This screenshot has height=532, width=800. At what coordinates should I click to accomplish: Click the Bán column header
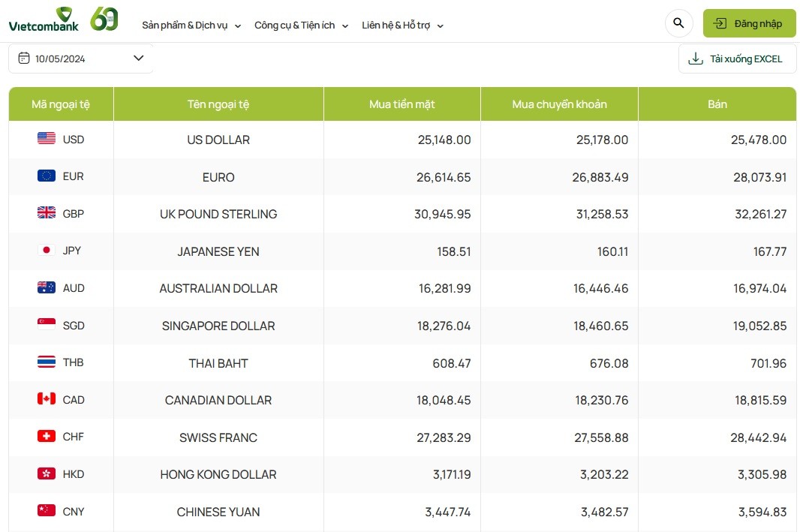coord(717,104)
